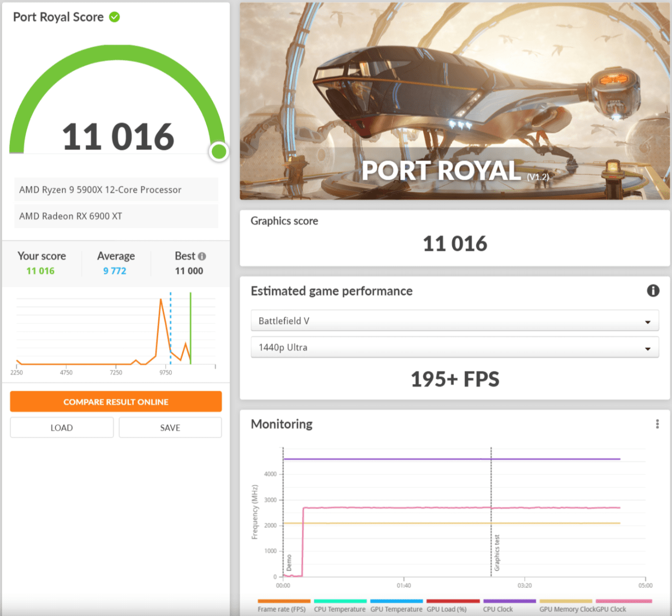
Task: Click the green verified checkmark beside Port Royal Score
Action: (114, 17)
